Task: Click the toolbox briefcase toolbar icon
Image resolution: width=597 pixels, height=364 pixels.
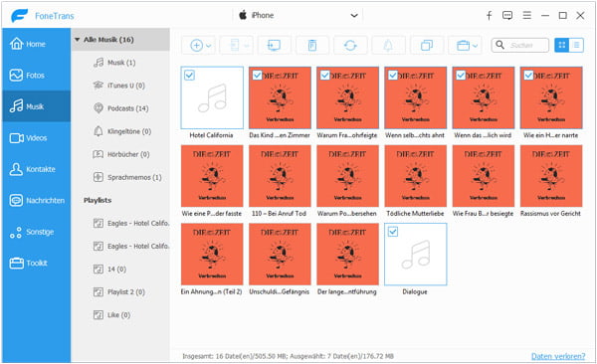Action: pos(463,46)
